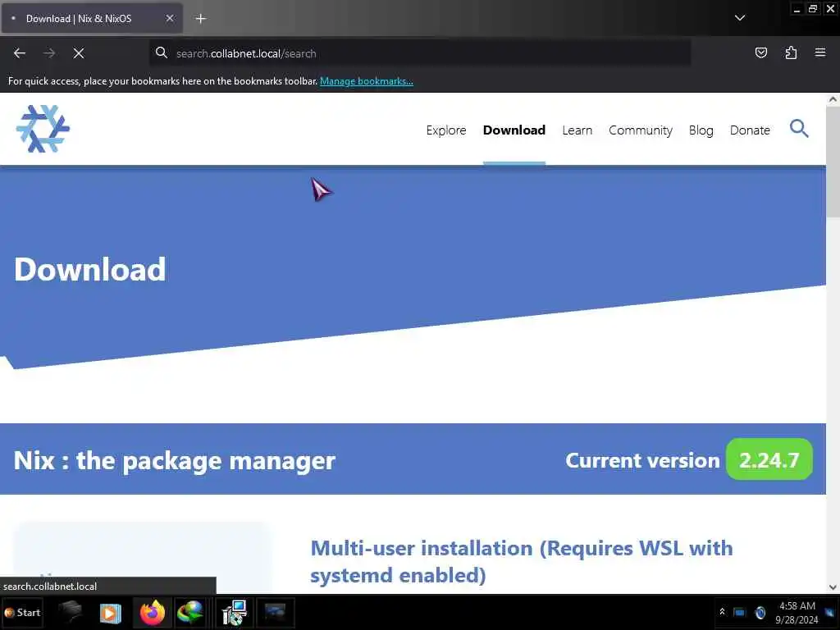Click the forward navigation arrow
Screen dimensions: 840x630
coord(48,53)
